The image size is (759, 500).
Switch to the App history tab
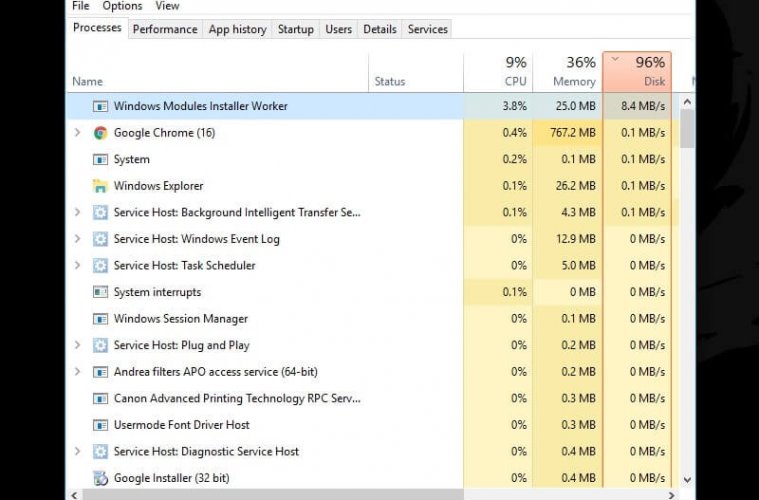point(238,29)
